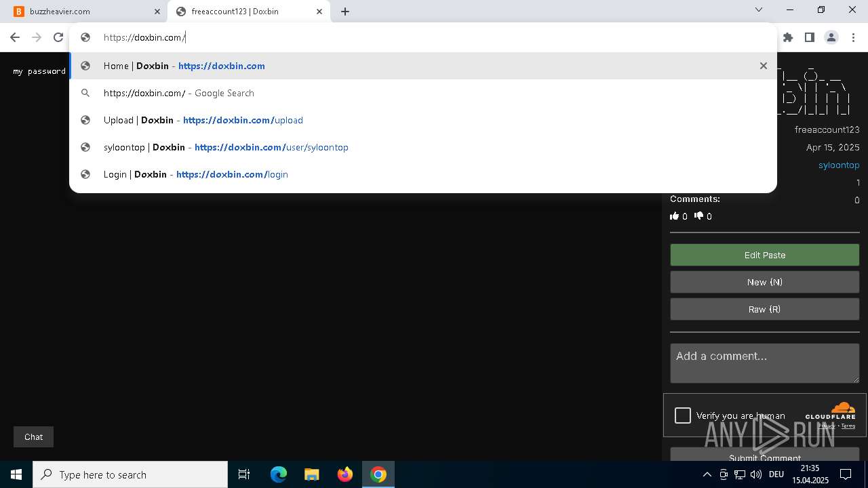
Task: Open the Chrome extensions puzzle icon
Action: point(788,37)
